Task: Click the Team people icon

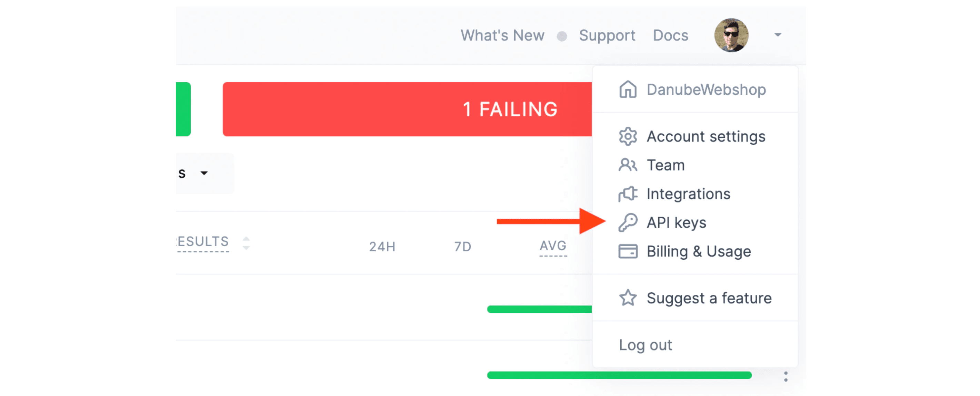Action: (x=627, y=165)
